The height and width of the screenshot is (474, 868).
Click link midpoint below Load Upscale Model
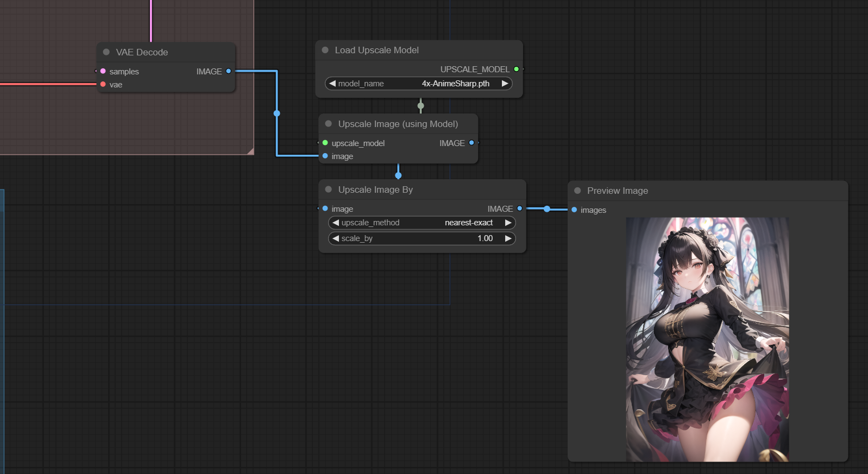coord(420,105)
